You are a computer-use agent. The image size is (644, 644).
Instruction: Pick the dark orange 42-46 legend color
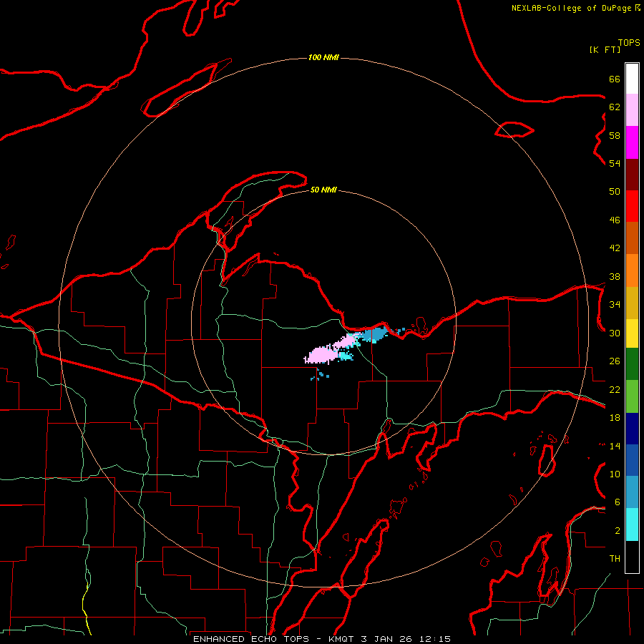pyautogui.click(x=632, y=238)
